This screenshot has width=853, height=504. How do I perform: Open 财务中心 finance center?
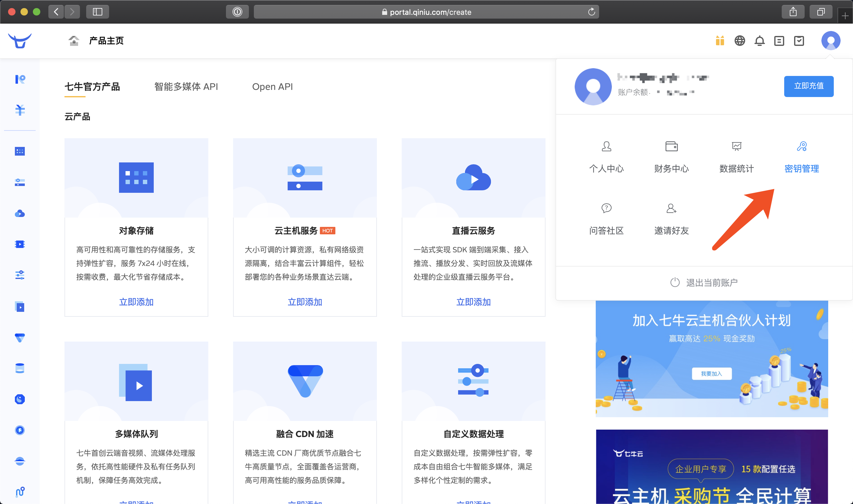tap(671, 157)
